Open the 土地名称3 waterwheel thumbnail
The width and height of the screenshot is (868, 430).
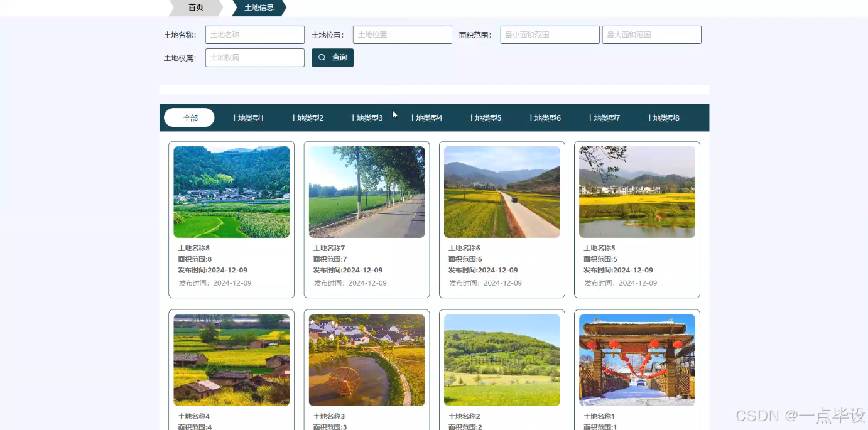[x=367, y=360]
